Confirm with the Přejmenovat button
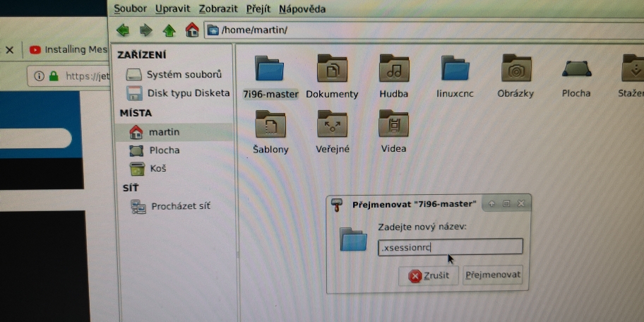 pyautogui.click(x=492, y=275)
